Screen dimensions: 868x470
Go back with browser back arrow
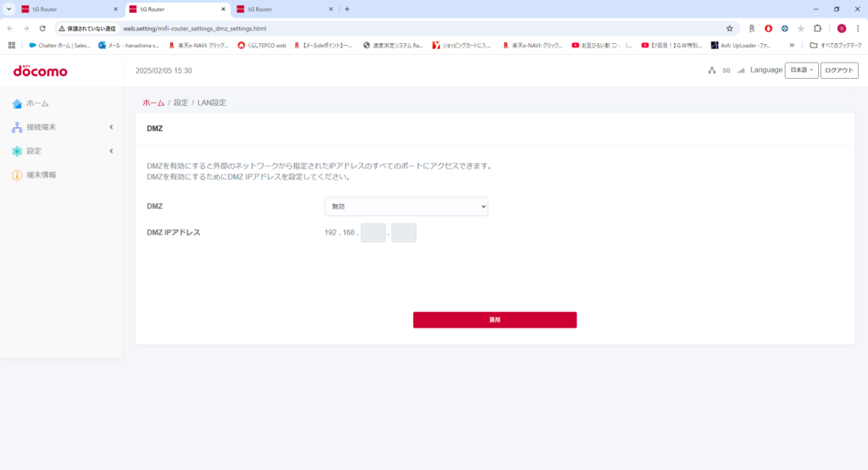click(10, 28)
